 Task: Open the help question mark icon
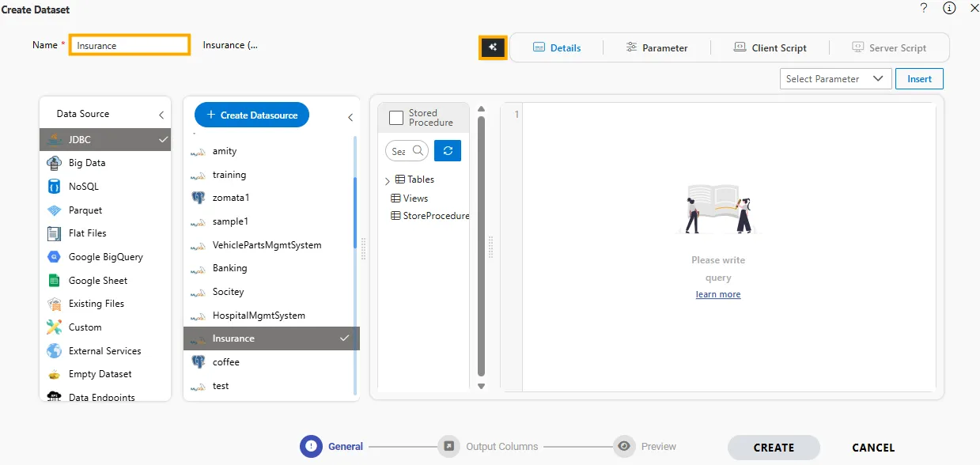(x=923, y=8)
